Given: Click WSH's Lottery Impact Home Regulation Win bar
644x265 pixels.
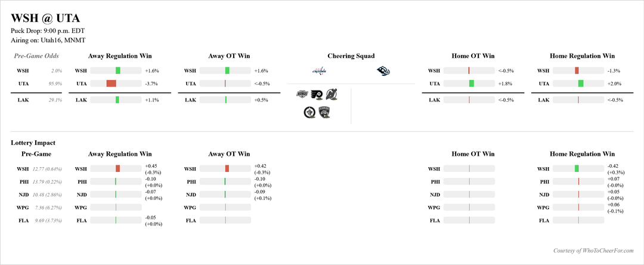Looking at the screenshot, I should click(x=577, y=169).
